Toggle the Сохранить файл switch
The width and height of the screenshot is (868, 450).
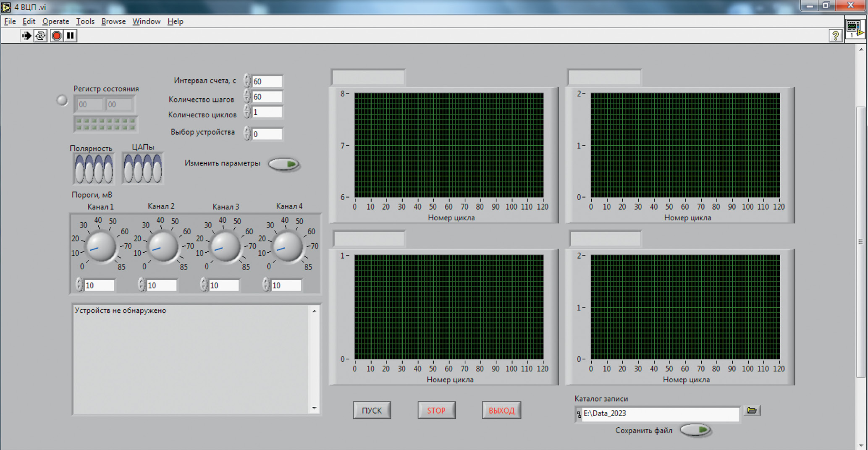point(695,430)
